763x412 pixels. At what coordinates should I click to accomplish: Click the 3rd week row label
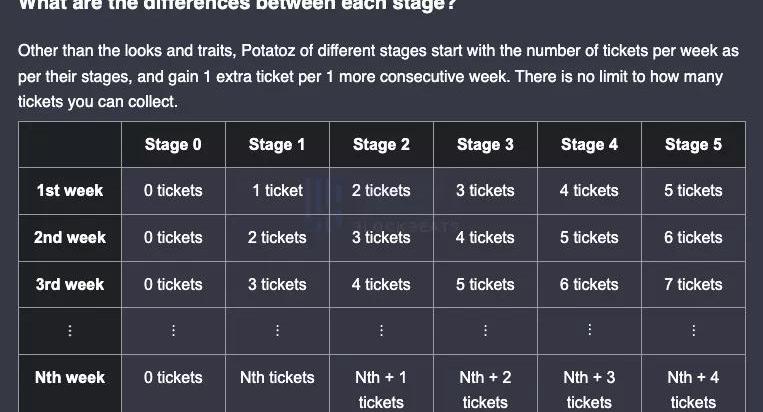click(70, 284)
